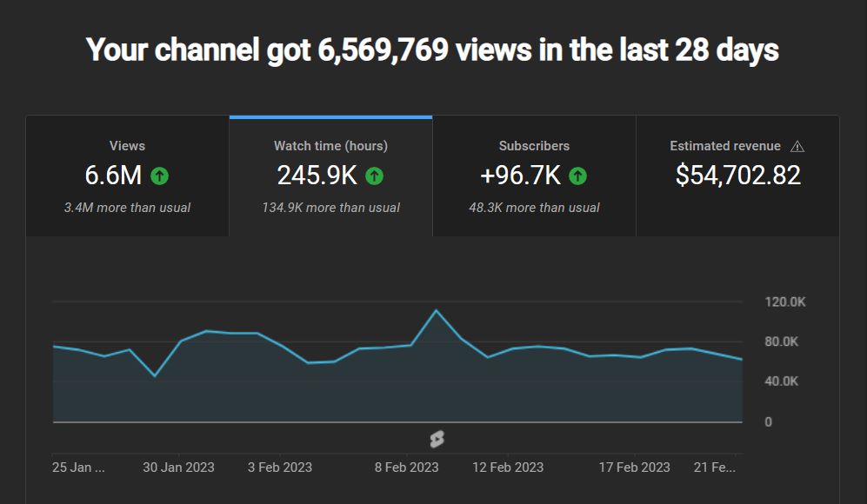Click the "134.9K more than usual" text
The image size is (867, 504).
point(330,208)
